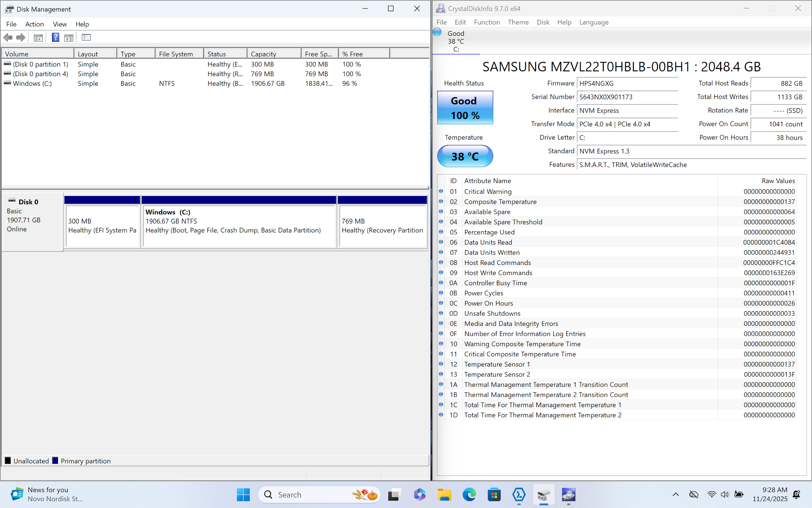Show hidden icons in the system tray

coord(675,494)
